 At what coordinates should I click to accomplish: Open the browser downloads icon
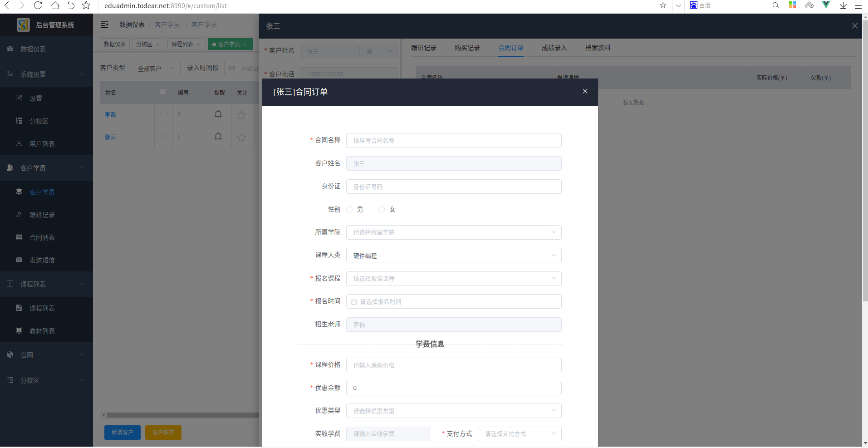pyautogui.click(x=843, y=5)
